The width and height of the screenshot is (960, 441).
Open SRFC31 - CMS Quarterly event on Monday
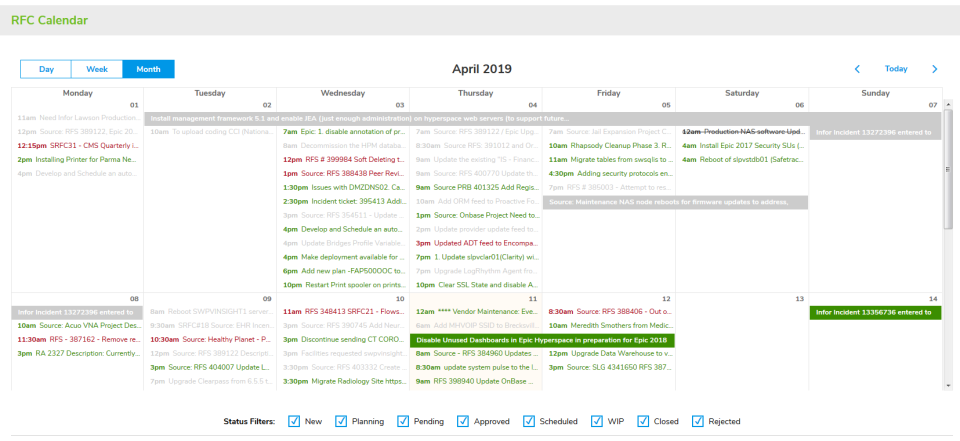tap(76, 145)
